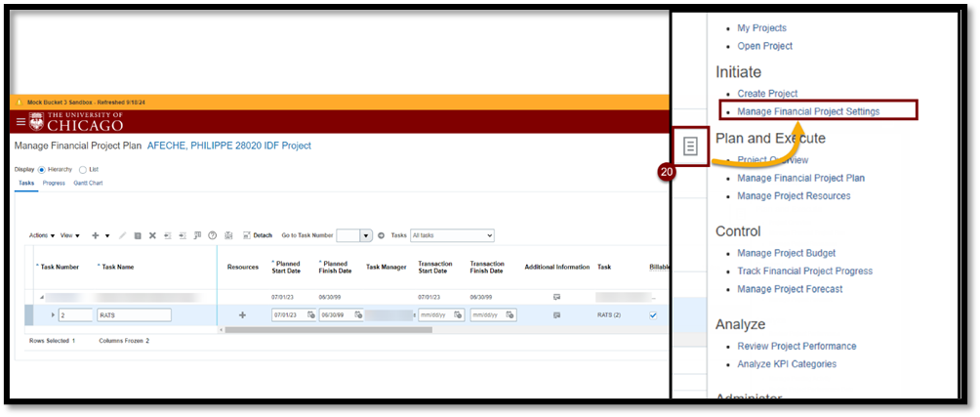
Task: Open the tasks panel drawer icon
Action: click(690, 146)
